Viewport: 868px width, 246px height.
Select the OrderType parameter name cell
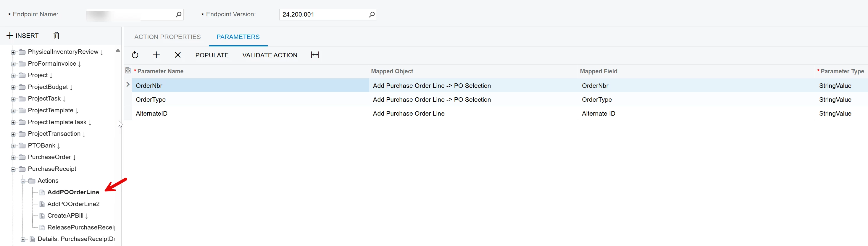tap(250, 100)
